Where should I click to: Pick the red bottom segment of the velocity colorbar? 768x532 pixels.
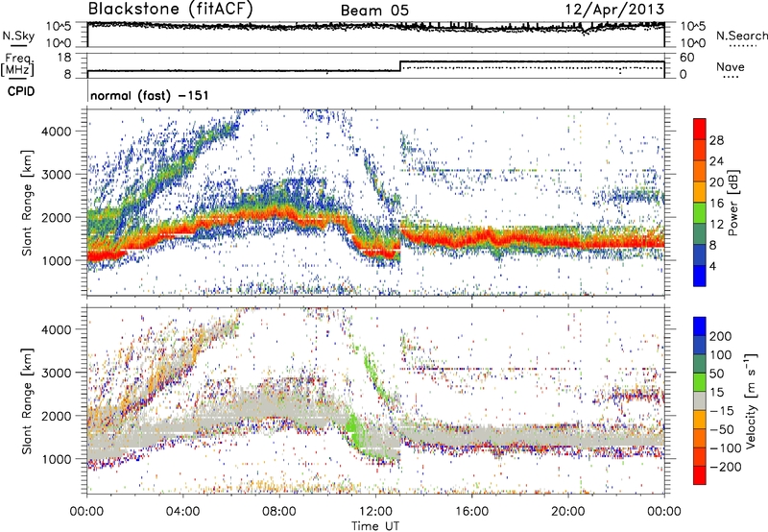click(700, 475)
